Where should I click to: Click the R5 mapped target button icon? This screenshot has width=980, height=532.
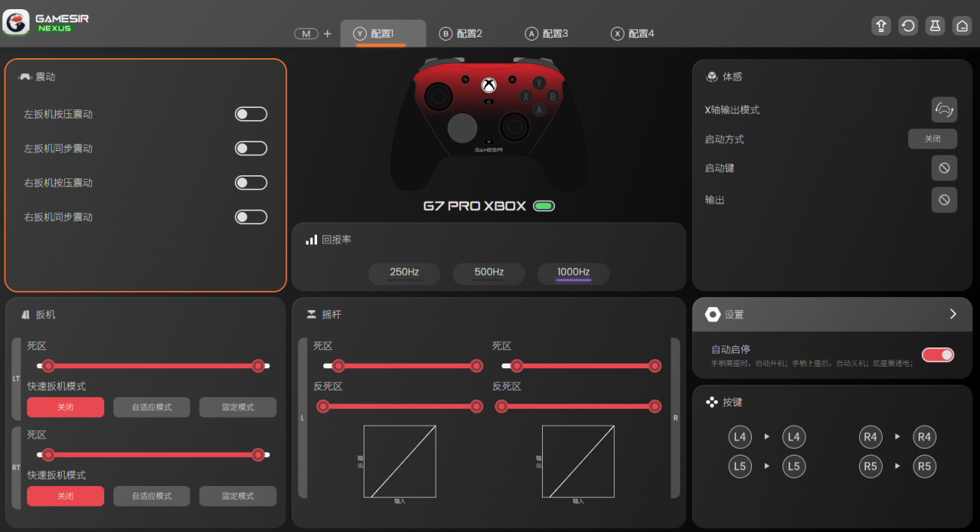point(925,466)
